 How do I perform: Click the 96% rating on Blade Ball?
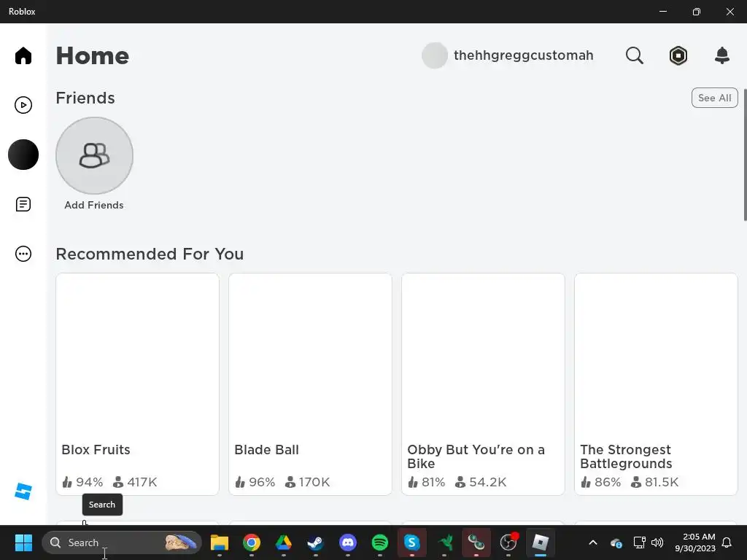pyautogui.click(x=262, y=482)
